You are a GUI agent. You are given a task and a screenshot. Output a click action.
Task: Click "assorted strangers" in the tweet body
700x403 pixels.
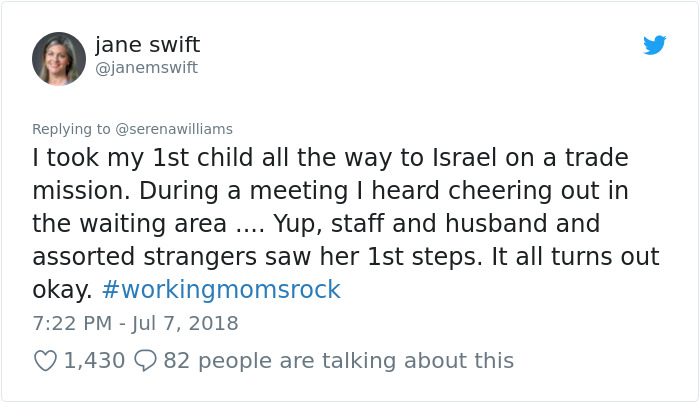[x=156, y=257]
